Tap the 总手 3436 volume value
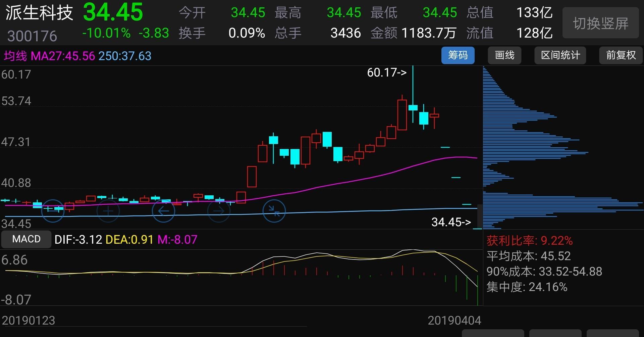644x337 pixels. 318,33
